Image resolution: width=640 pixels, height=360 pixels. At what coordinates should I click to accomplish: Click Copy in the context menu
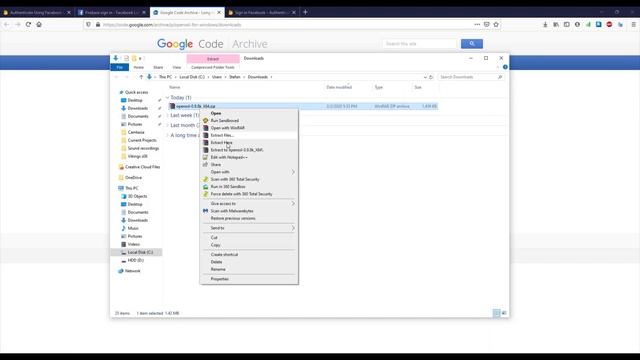coord(216,244)
